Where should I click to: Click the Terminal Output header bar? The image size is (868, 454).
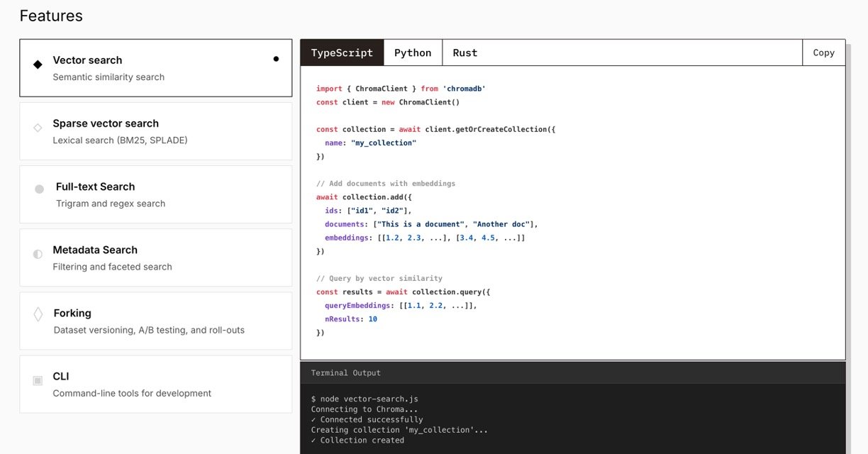point(572,372)
